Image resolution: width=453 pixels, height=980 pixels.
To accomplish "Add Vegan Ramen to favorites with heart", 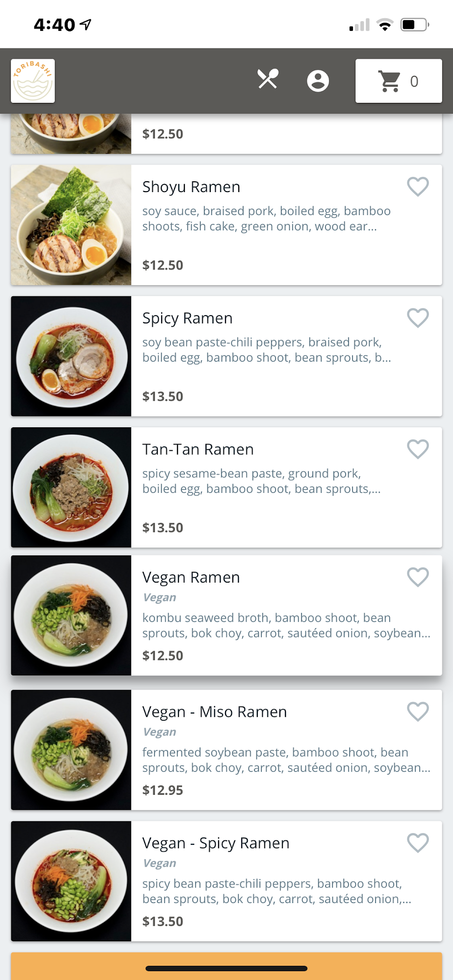I will [418, 577].
